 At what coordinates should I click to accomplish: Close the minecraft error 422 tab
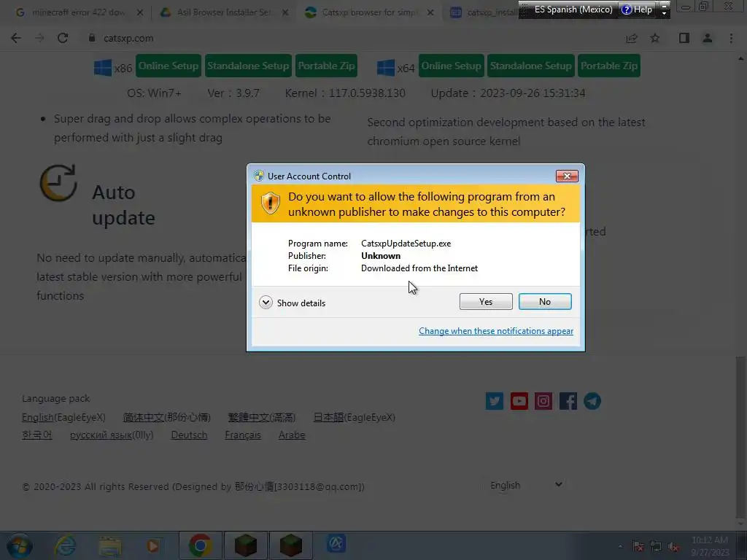pyautogui.click(x=139, y=13)
